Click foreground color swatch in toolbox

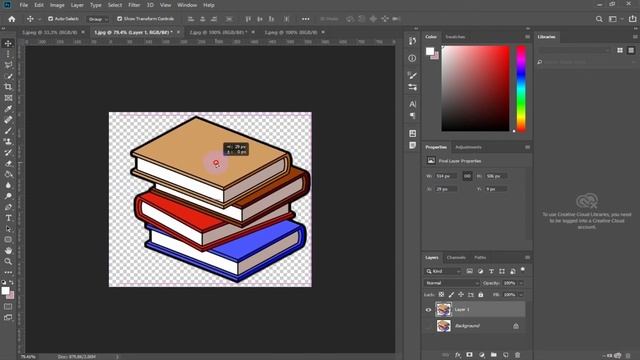[x=5, y=291]
